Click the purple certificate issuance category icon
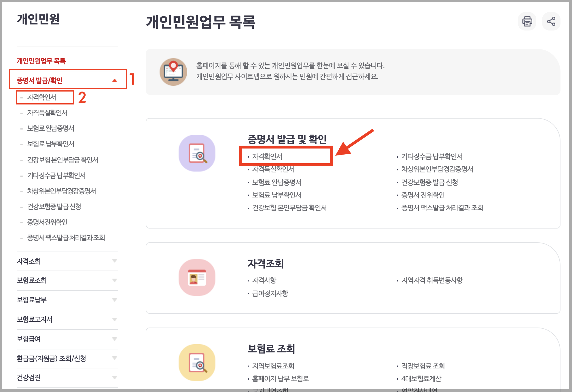Viewport: 572px width, 392px height. (197, 153)
